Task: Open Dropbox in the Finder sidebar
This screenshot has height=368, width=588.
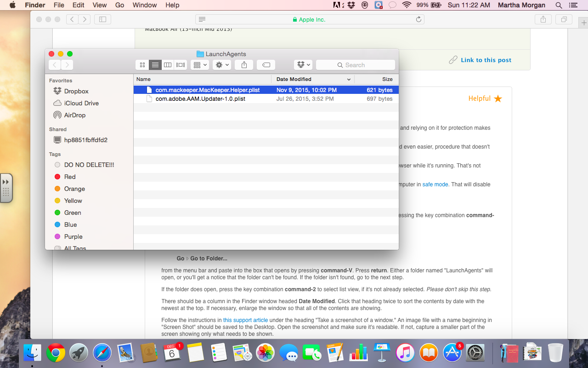Action: tap(76, 91)
